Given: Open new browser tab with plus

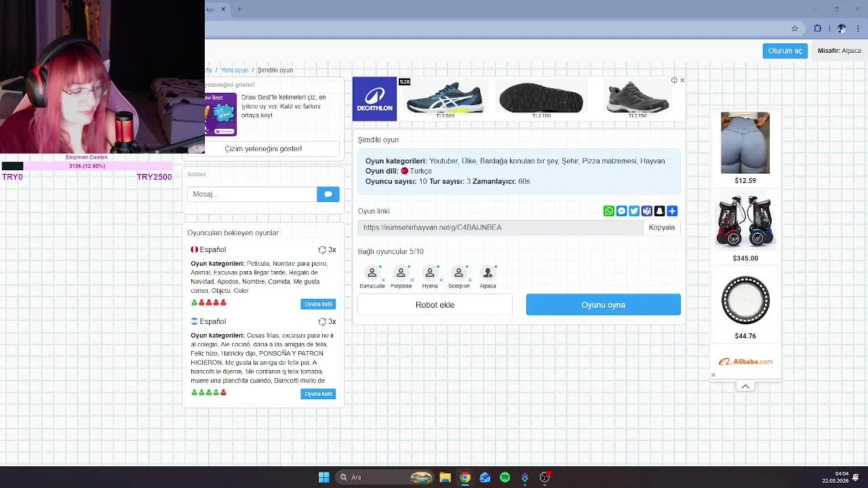Looking at the screenshot, I should pos(239,9).
